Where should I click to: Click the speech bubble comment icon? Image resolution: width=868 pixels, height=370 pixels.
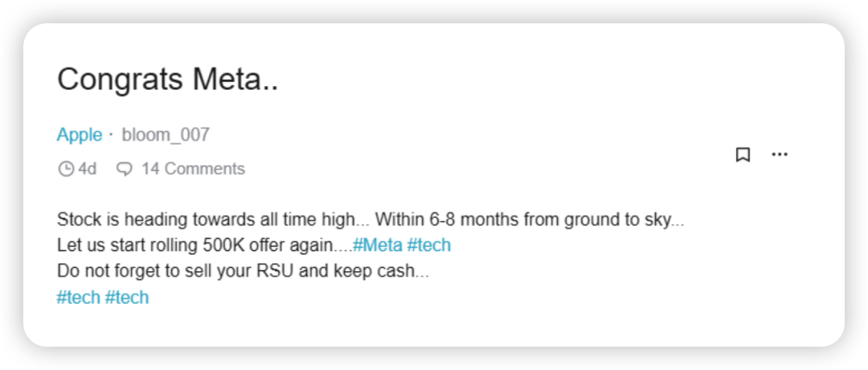(x=125, y=169)
